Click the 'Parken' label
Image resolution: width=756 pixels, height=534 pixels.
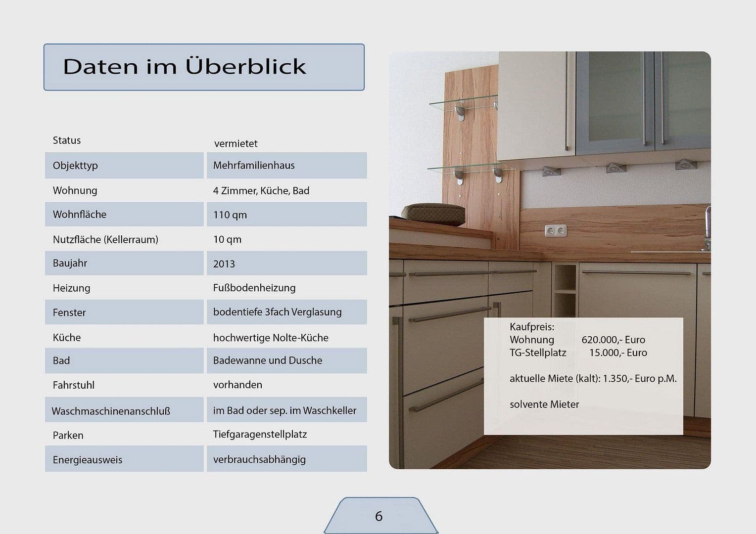point(68,436)
